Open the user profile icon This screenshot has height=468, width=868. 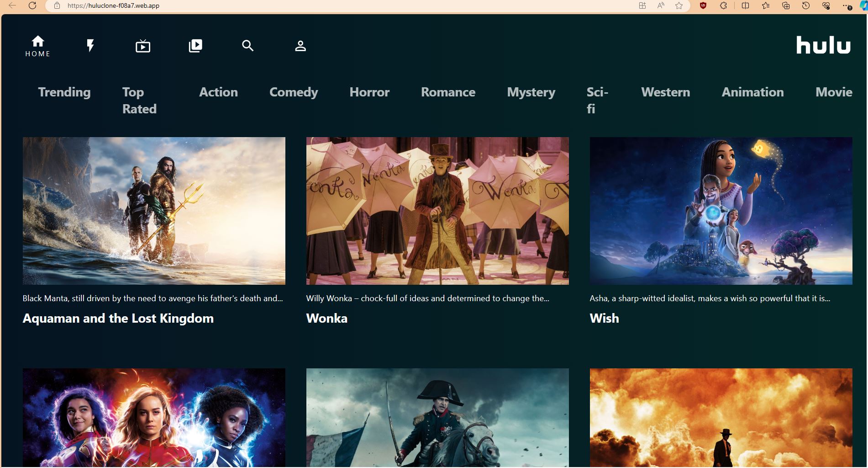tap(300, 45)
